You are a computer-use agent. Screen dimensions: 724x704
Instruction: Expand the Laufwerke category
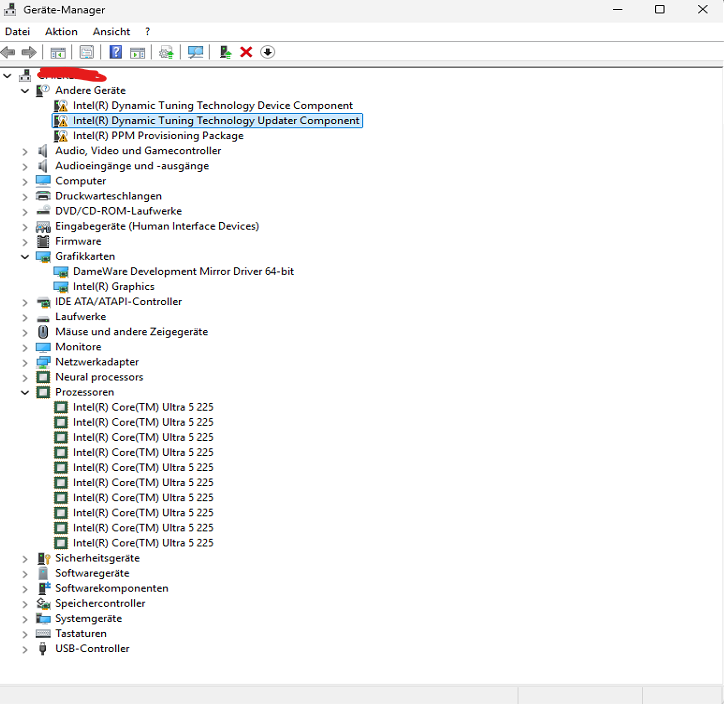tap(25, 317)
